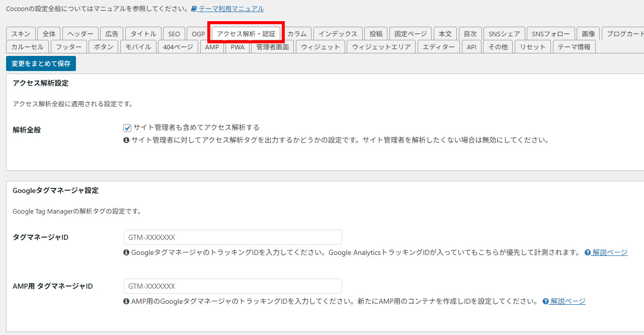The height and width of the screenshot is (335, 644).
Task: Switch to the SEO tab
Action: pos(174,33)
